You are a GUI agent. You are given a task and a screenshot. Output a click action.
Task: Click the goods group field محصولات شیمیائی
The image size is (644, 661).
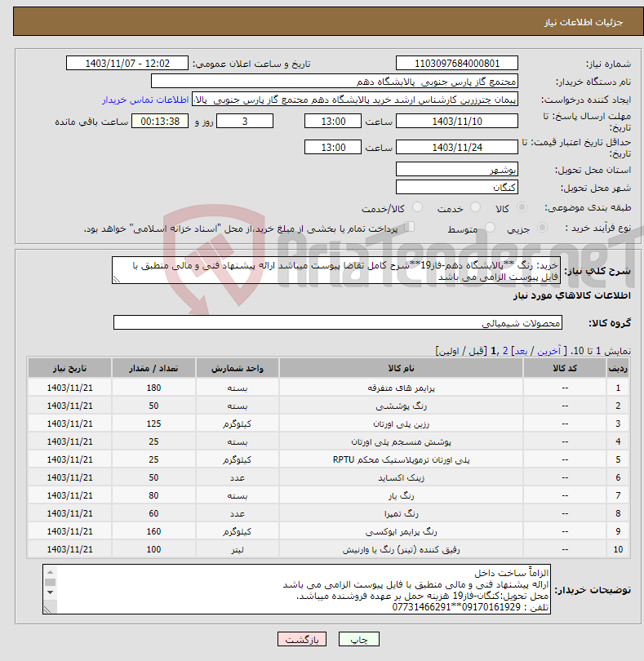tap(337, 322)
